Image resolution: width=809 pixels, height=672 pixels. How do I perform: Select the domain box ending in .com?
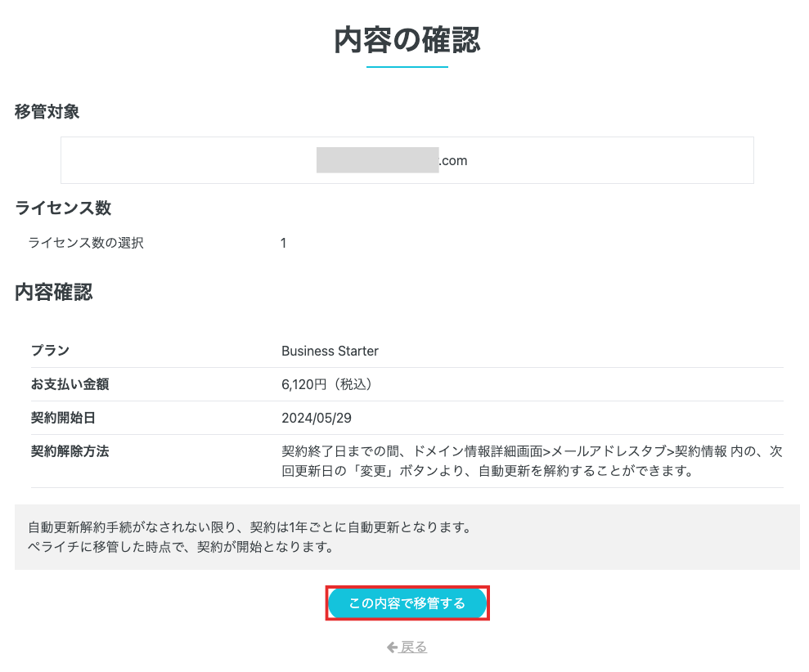[x=407, y=160]
